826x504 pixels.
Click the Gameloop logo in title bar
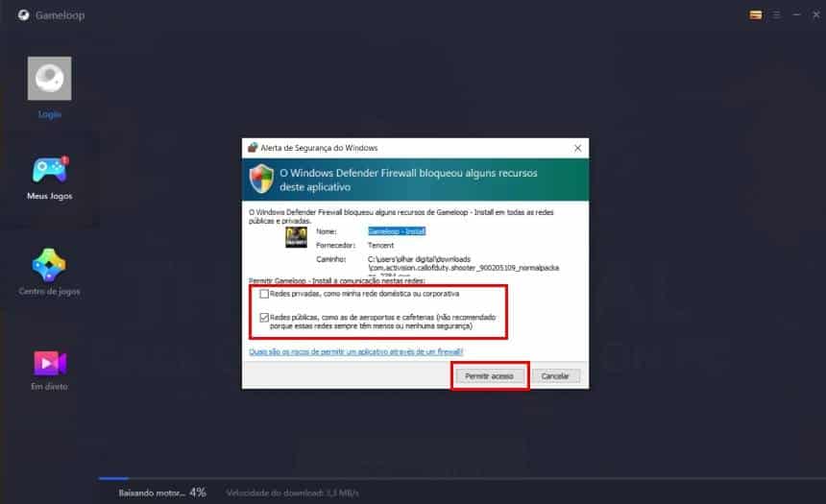(24, 15)
